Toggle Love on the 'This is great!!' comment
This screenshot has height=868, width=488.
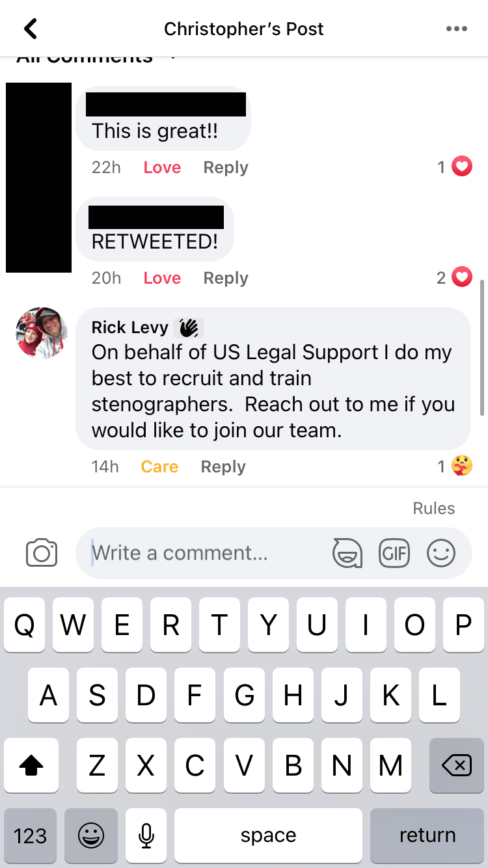click(x=162, y=167)
